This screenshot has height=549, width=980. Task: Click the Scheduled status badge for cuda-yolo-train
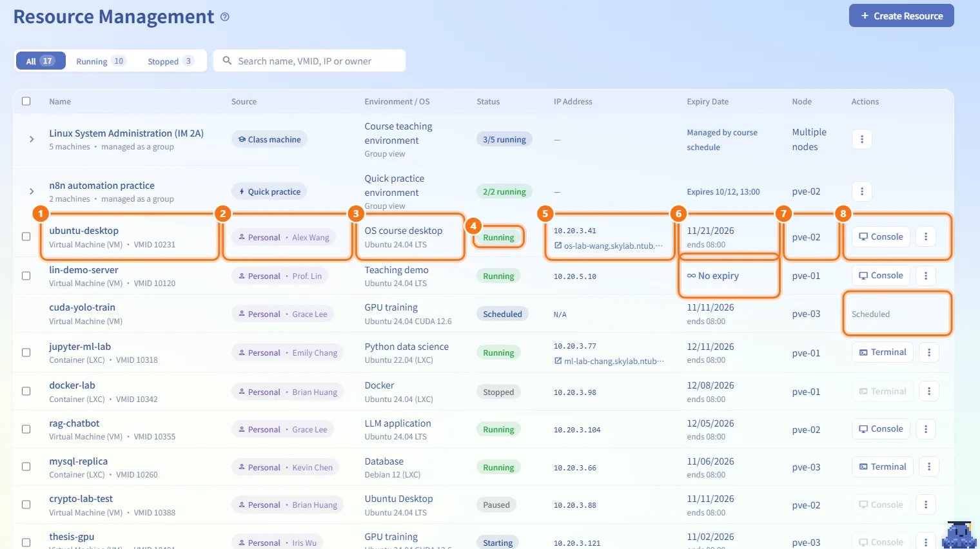coord(503,314)
